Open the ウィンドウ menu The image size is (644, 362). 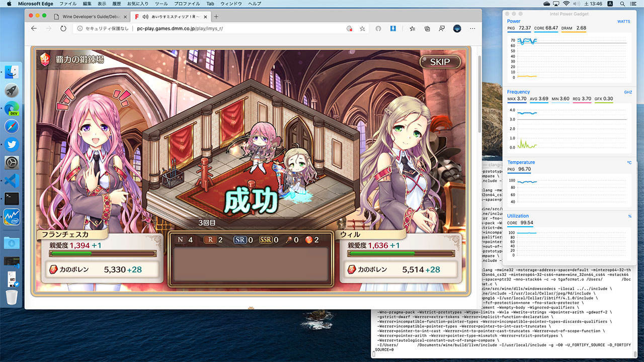(x=231, y=4)
